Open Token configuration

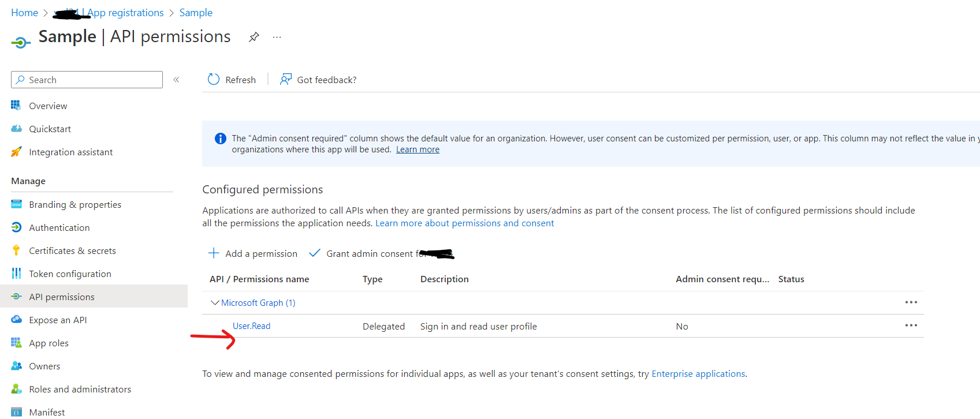pyautogui.click(x=70, y=274)
